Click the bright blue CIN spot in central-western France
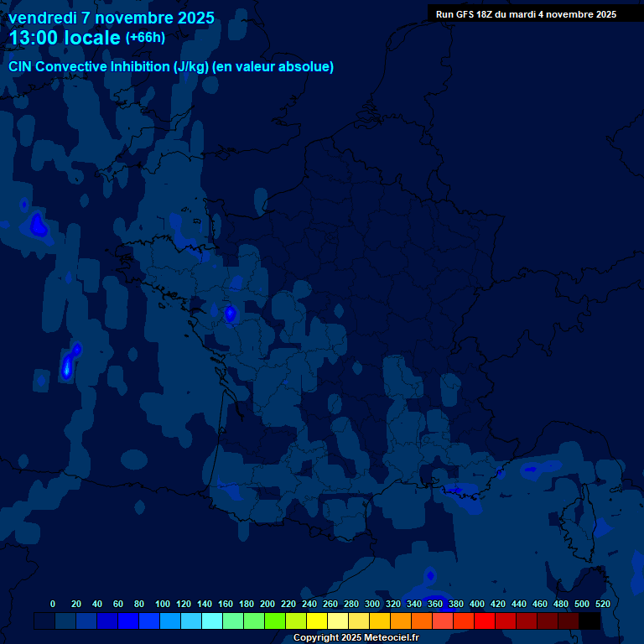The image size is (644, 644). pyautogui.click(x=230, y=314)
